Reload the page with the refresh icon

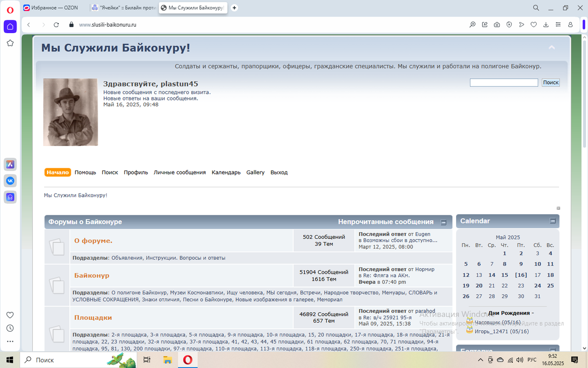coord(56,25)
